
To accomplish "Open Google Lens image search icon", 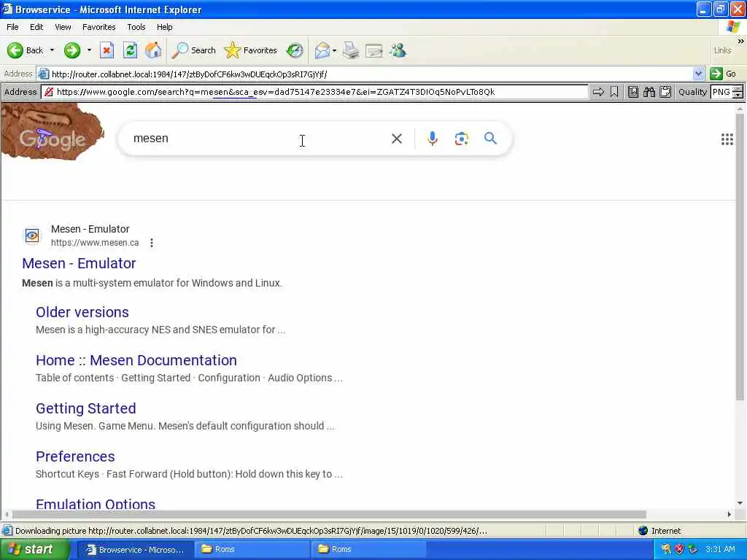I will [x=461, y=139].
